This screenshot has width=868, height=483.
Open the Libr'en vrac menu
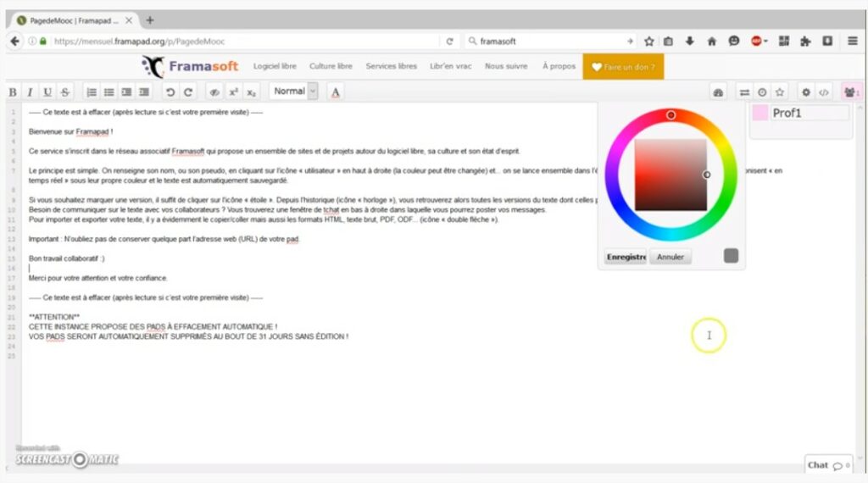tap(453, 66)
